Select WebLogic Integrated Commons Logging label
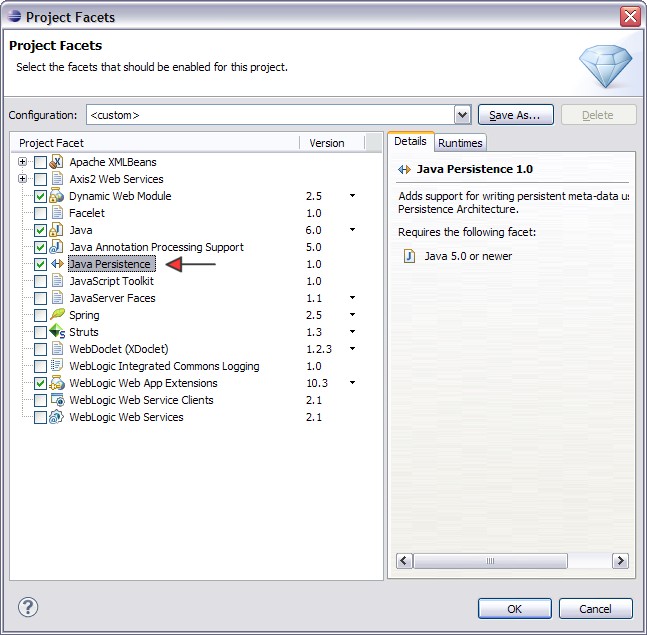 [164, 366]
